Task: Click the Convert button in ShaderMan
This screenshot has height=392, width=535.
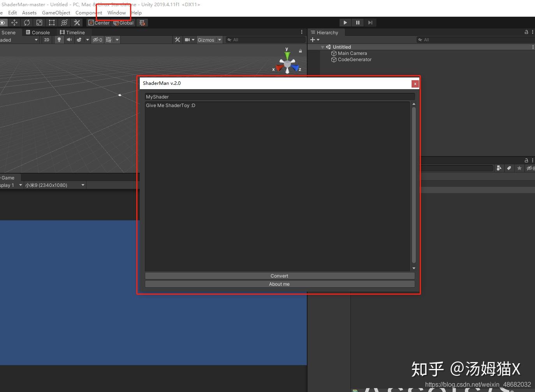Action: click(279, 276)
